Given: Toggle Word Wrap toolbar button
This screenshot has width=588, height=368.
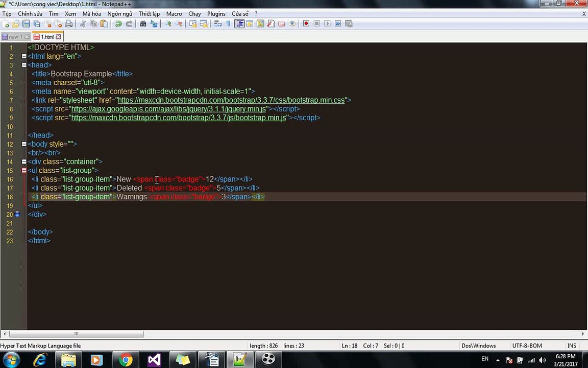Looking at the screenshot, I should coord(218,24).
